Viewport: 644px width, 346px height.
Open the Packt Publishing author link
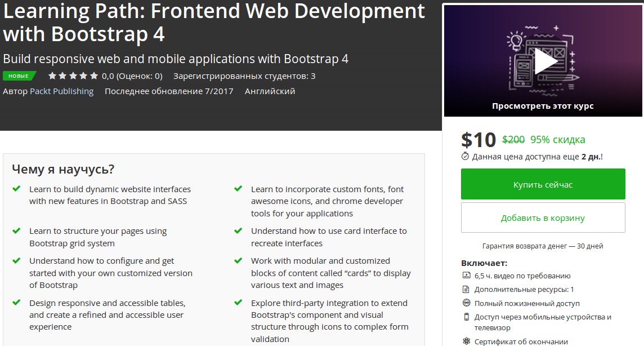61,91
